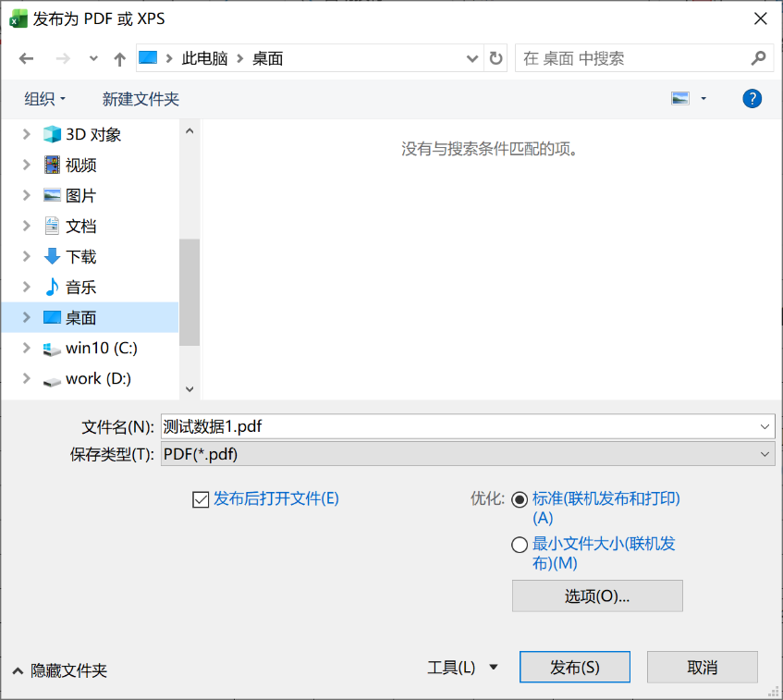Click the folder tree scrollbar down arrow
This screenshot has height=700, width=783.
pyautogui.click(x=190, y=389)
